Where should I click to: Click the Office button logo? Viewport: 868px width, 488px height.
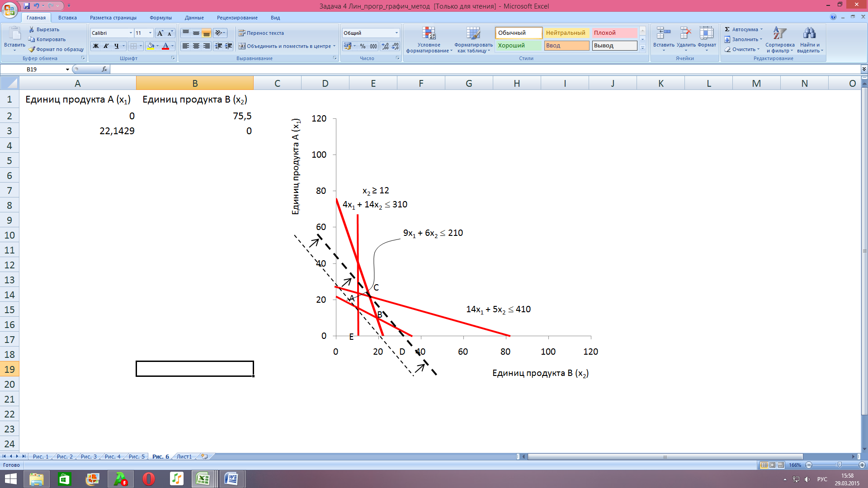click(9, 9)
